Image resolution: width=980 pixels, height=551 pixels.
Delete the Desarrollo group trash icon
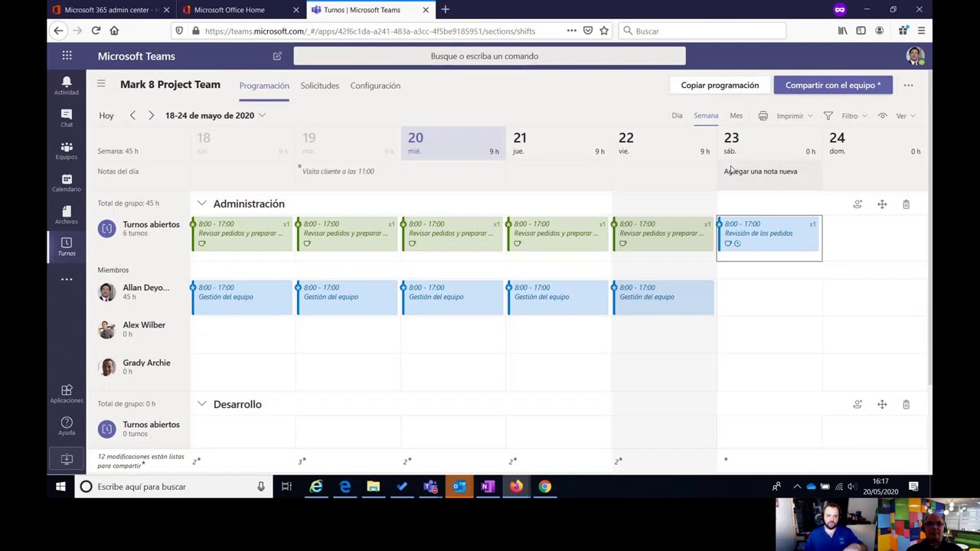point(906,404)
